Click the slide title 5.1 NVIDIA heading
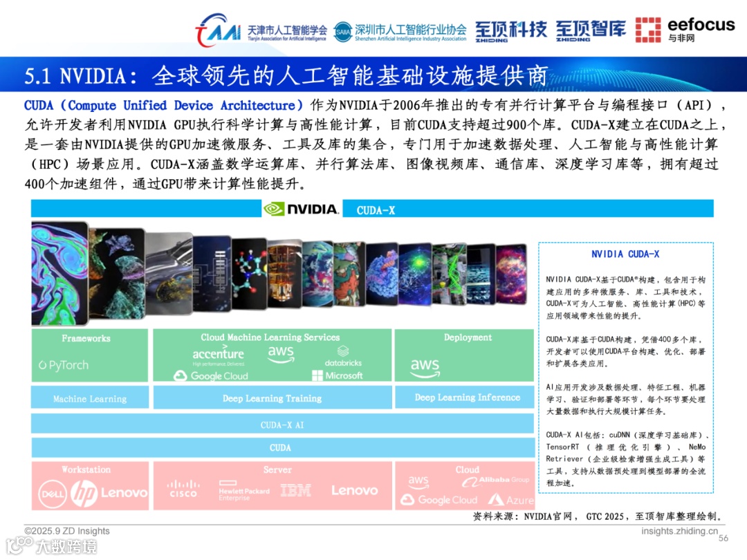The width and height of the screenshot is (747, 560). coord(286,75)
